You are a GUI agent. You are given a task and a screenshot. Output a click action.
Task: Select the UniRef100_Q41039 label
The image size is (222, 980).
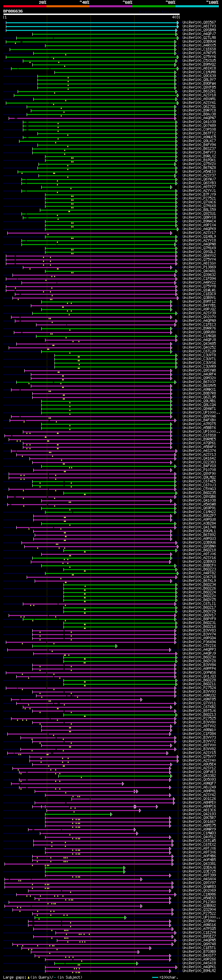pos(199,122)
